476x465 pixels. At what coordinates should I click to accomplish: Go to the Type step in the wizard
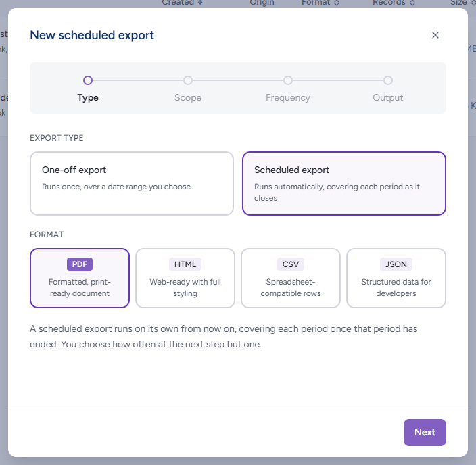tap(88, 89)
